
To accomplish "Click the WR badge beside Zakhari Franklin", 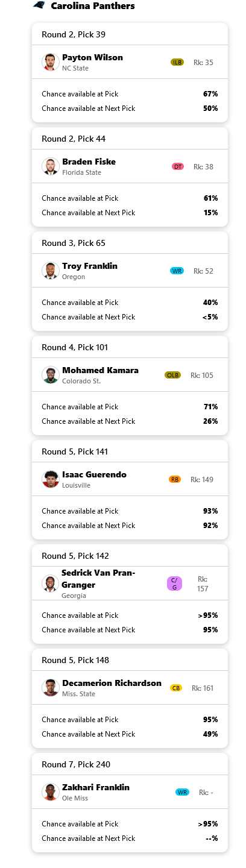I will [x=182, y=793].
